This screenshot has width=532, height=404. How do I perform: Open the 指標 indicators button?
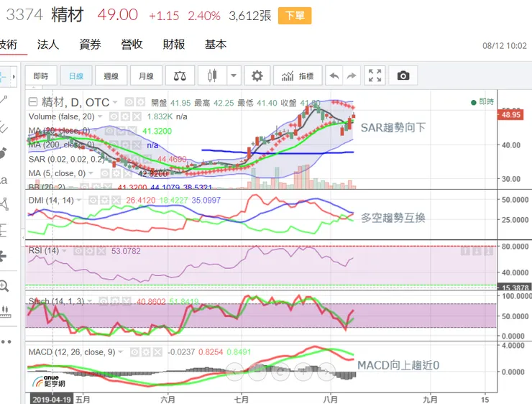(298, 75)
